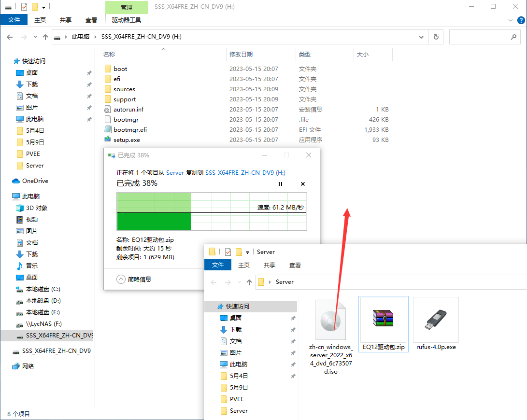Click the refresh button beside address bar
Image resolution: width=527 pixels, height=420 pixels.
point(436,37)
